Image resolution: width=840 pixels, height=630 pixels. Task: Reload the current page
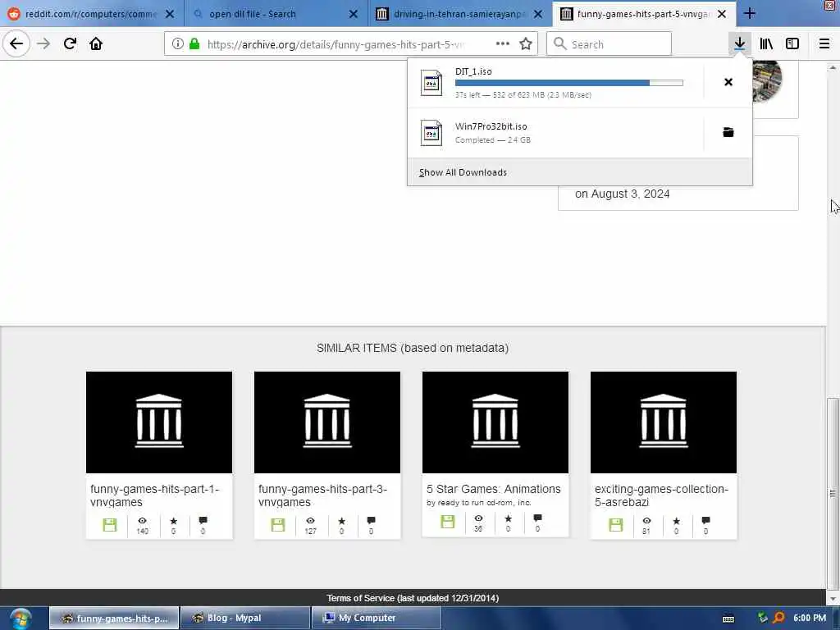(x=70, y=43)
